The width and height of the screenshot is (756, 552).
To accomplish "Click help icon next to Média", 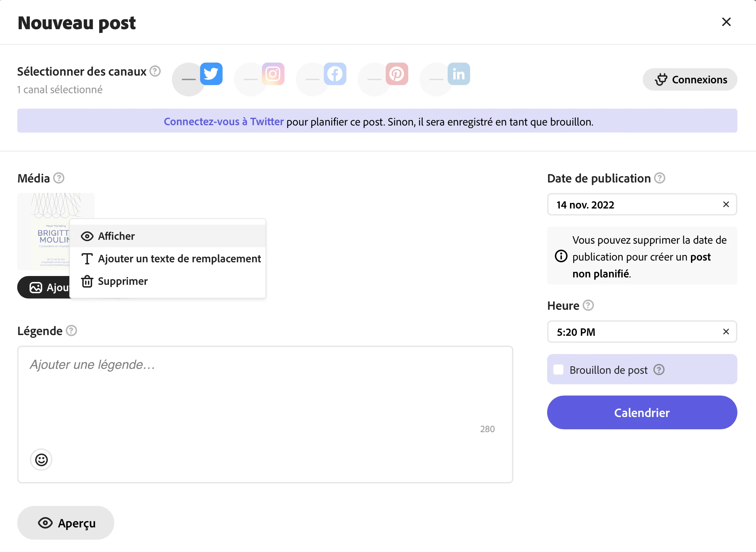I will click(59, 178).
